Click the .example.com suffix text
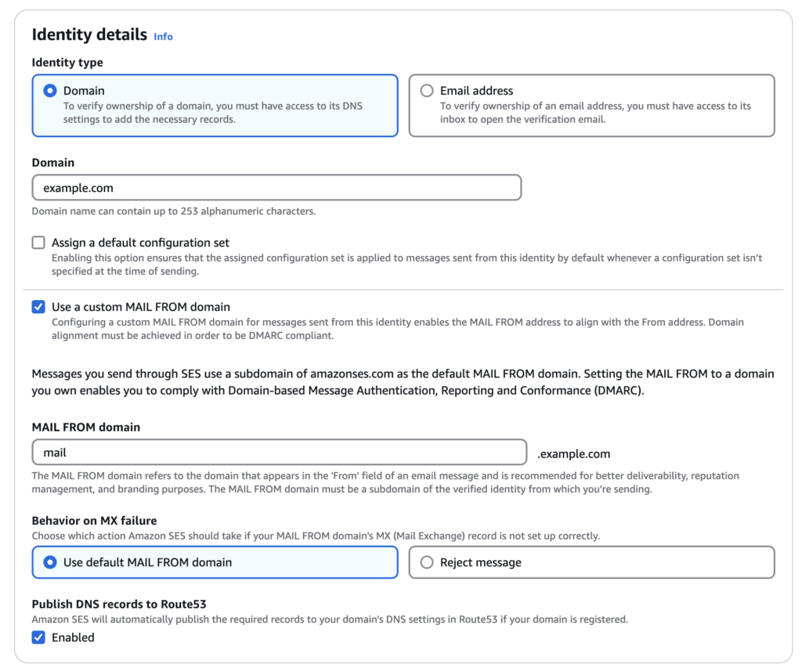 pos(573,453)
